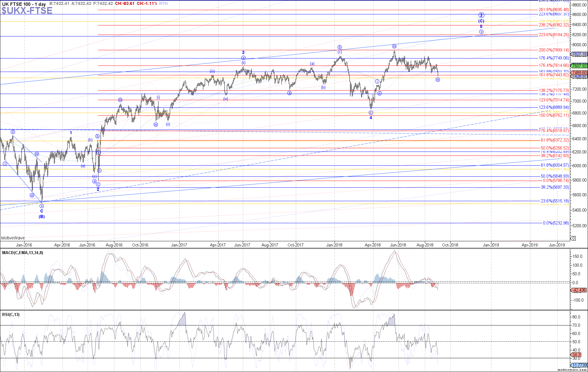Click the 'CH:-1.11%' percent change

tap(147, 3)
